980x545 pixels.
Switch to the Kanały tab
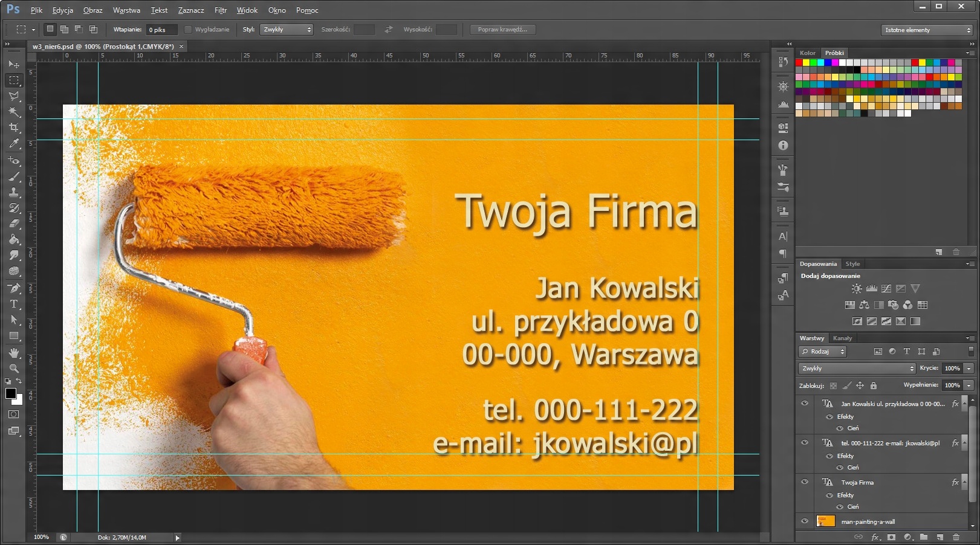pos(842,338)
